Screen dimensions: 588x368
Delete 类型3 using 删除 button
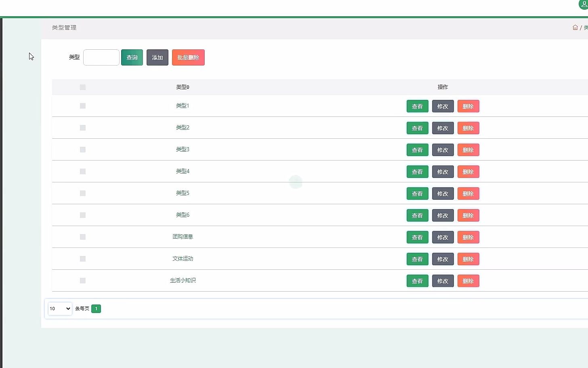pos(468,150)
